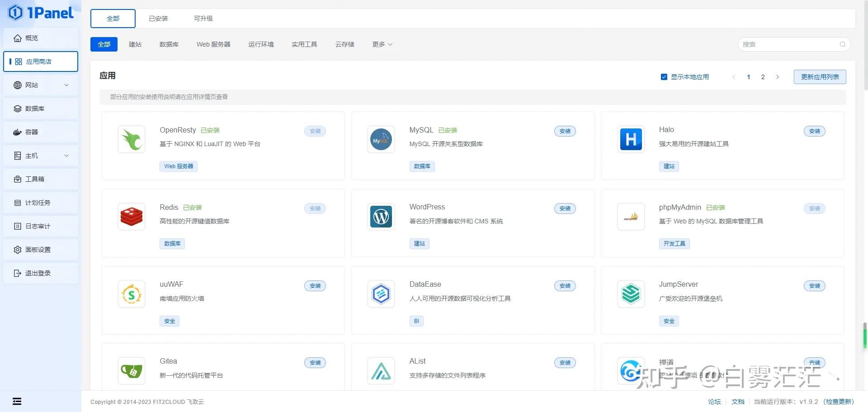Click 安装 button for WordPress
The width and height of the screenshot is (868, 412).
point(565,208)
